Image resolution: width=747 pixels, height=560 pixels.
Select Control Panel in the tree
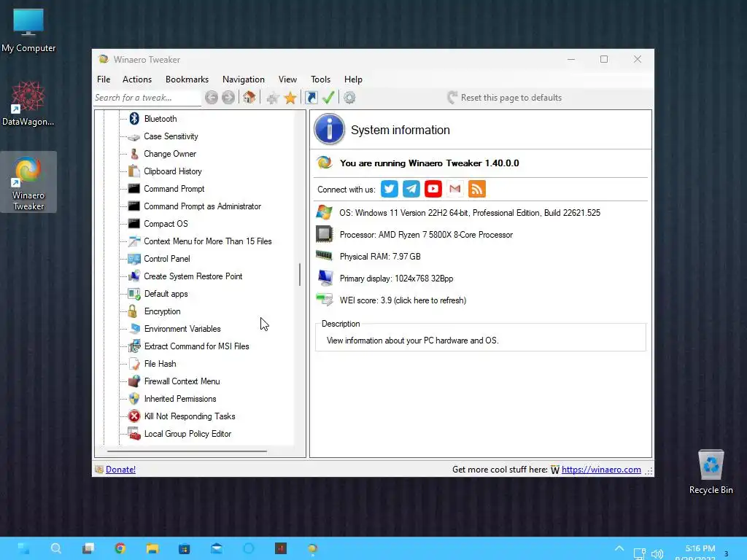click(167, 259)
